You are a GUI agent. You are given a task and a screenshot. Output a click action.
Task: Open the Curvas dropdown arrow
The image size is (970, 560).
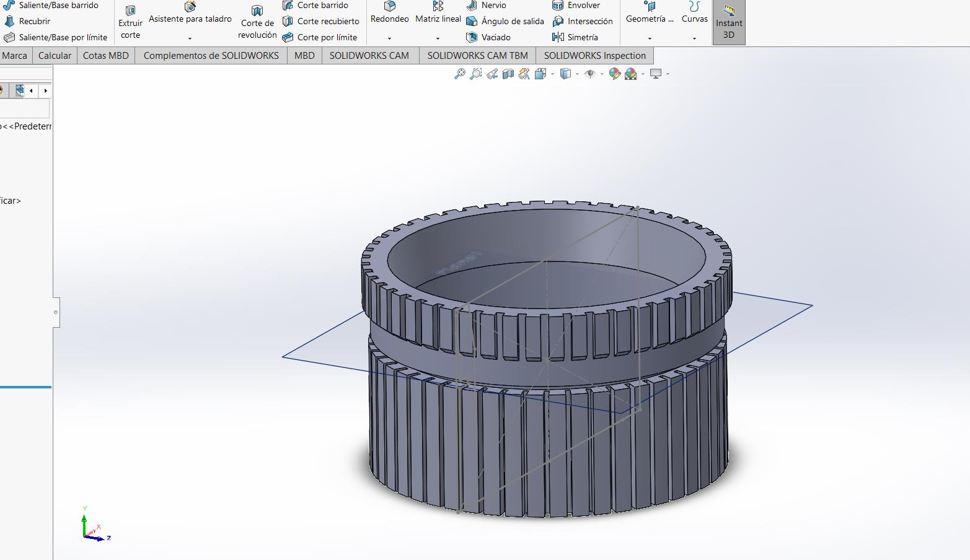click(x=694, y=38)
